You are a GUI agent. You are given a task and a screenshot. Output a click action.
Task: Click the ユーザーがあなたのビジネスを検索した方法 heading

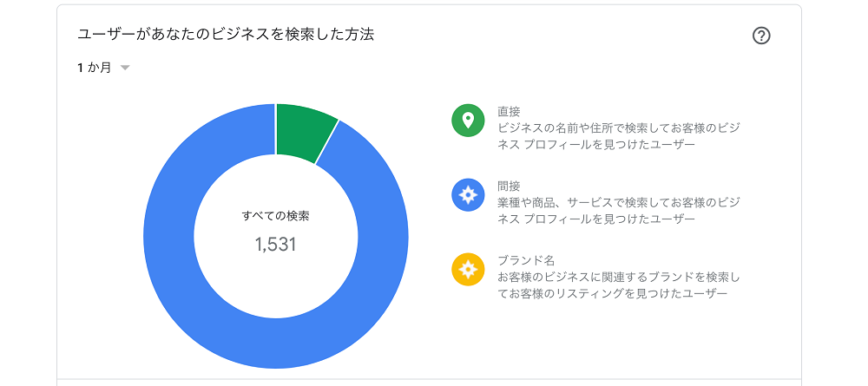(226, 35)
